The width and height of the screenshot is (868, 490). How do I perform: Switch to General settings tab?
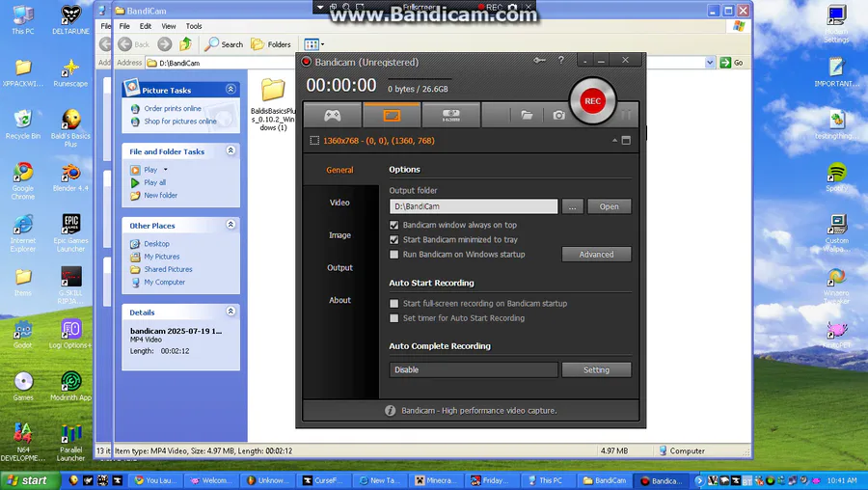coord(339,170)
